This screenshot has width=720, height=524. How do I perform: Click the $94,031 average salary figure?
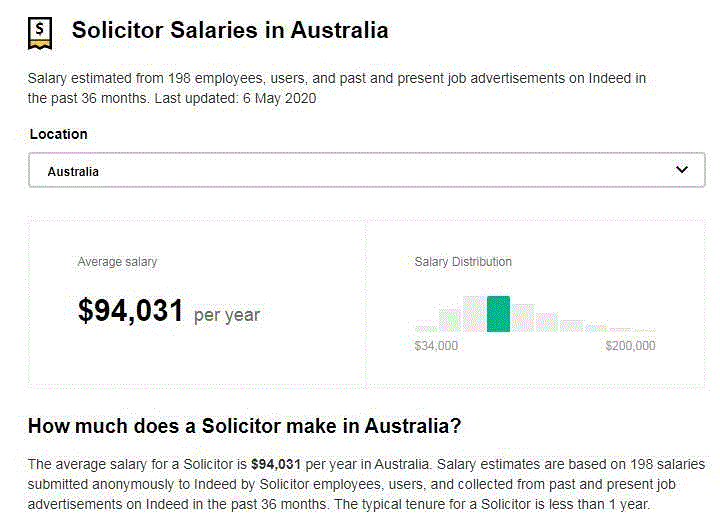[130, 312]
